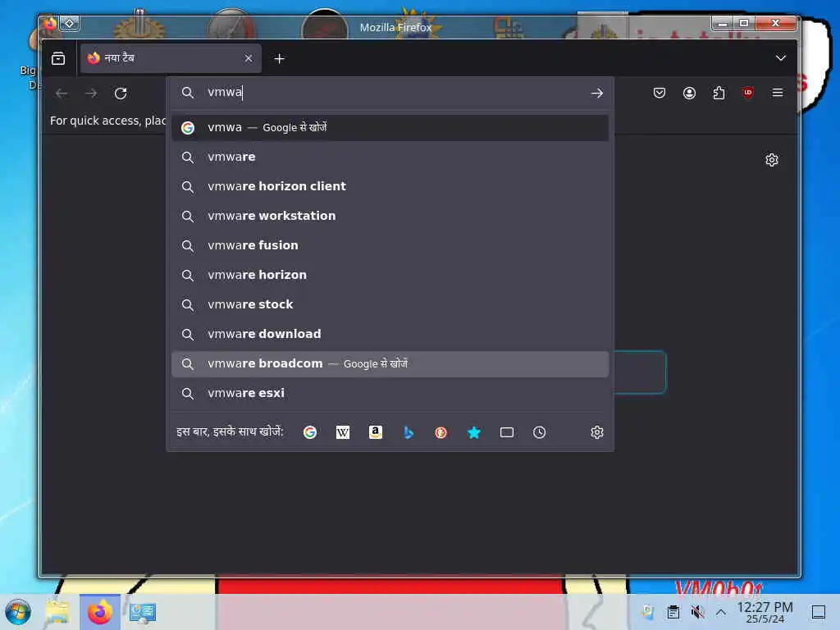The image size is (840, 630).
Task: Select the 'vmware' suggestion
Action: (390, 157)
